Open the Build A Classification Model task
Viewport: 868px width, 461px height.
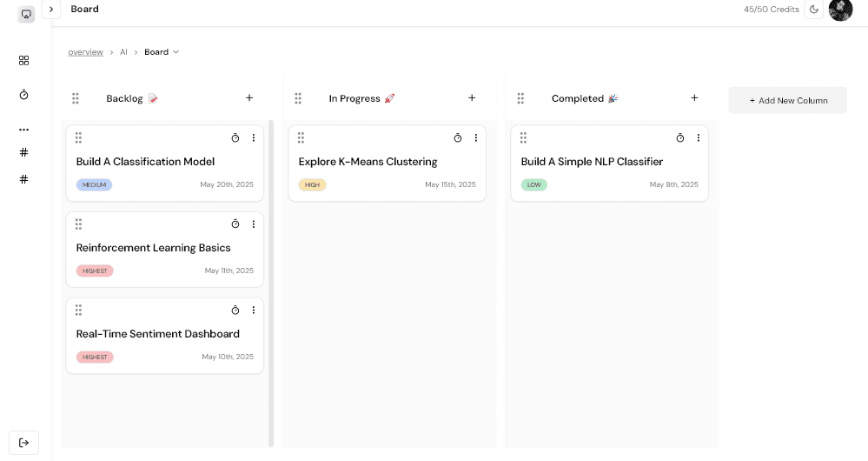tap(146, 162)
